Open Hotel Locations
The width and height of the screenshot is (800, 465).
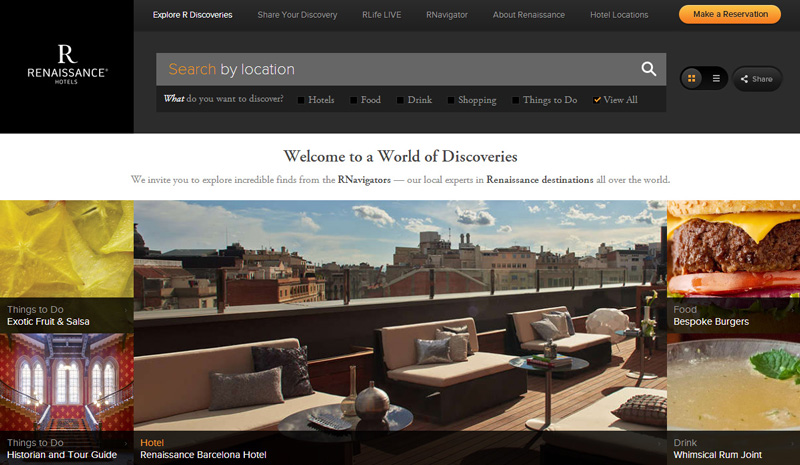619,15
